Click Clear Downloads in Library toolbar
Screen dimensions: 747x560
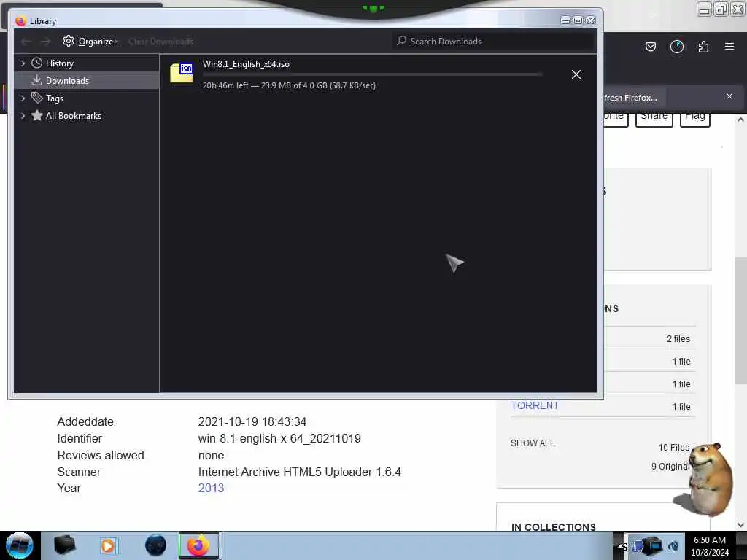[x=160, y=42]
